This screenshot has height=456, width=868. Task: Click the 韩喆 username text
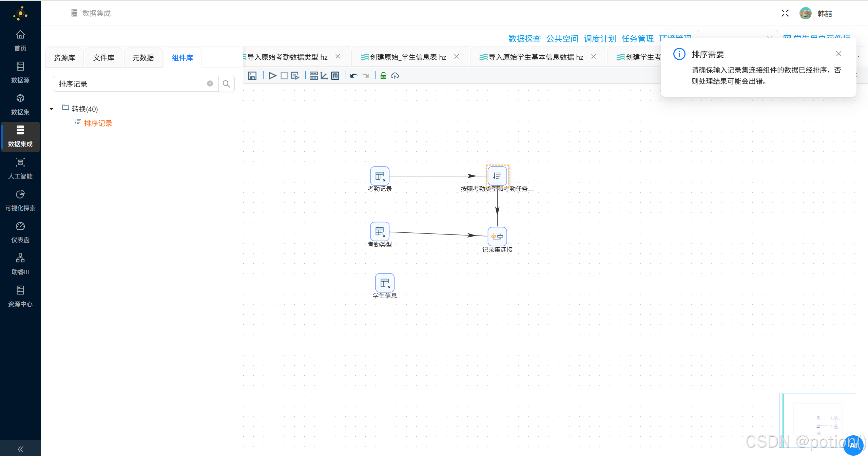[825, 14]
